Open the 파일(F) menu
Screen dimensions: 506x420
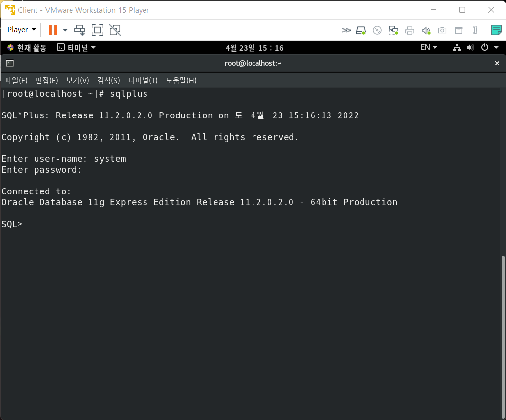pos(16,81)
